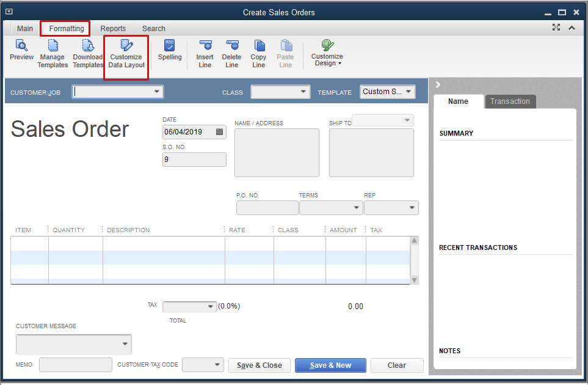The height and width of the screenshot is (385, 588).
Task: Run the Spelling check
Action: pyautogui.click(x=170, y=50)
